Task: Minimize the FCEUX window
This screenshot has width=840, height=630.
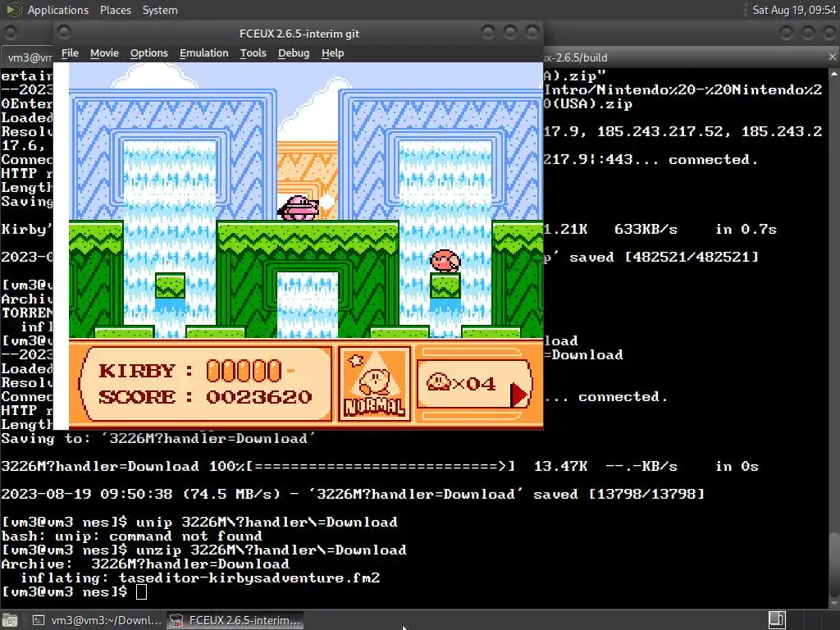Action: coord(487,33)
